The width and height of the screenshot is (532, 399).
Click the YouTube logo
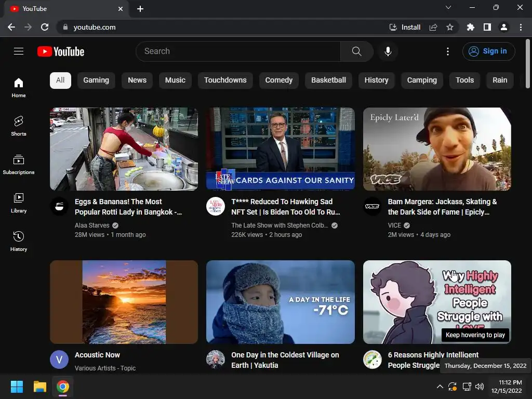61,51
